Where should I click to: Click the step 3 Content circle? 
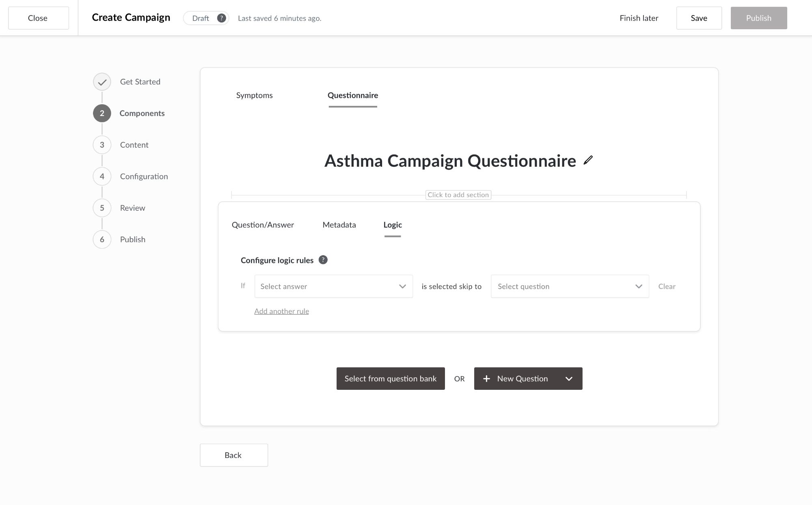pyautogui.click(x=102, y=145)
